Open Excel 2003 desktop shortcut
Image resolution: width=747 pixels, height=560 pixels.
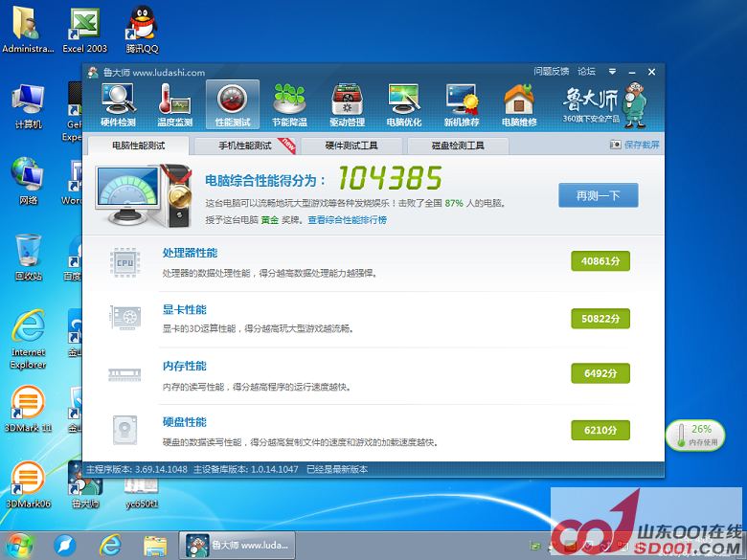pos(85,29)
